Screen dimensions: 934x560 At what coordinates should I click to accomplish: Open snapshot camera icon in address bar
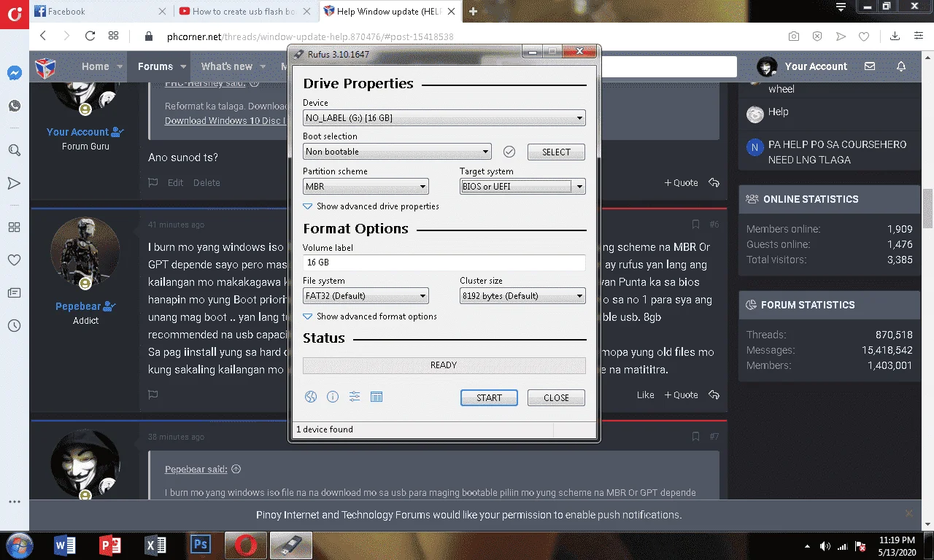[x=794, y=36]
